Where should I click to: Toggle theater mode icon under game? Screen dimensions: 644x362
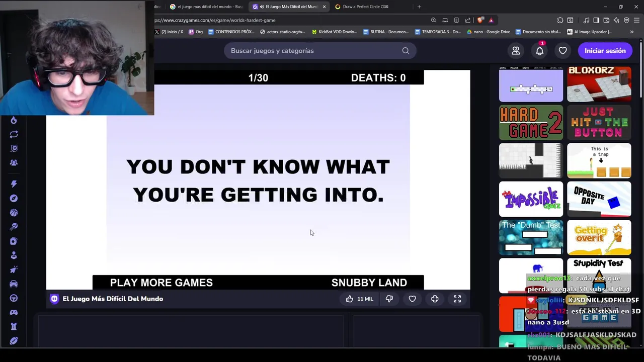pos(435,299)
